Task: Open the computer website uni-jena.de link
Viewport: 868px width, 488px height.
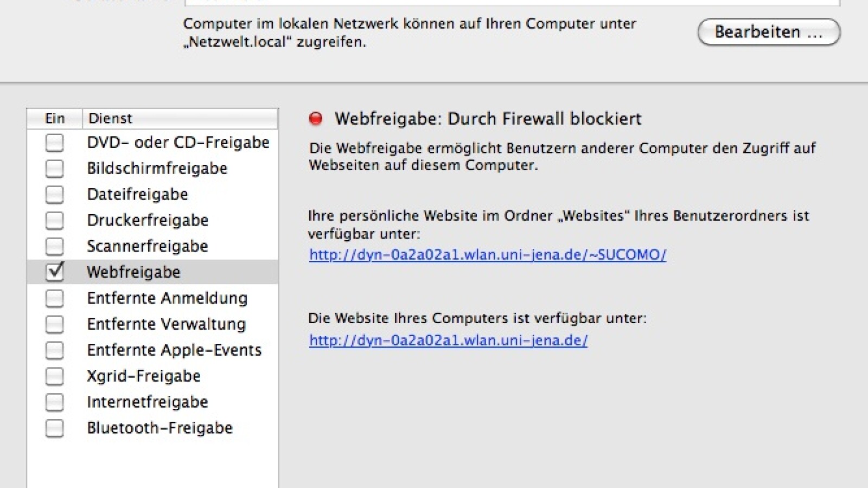Action: pyautogui.click(x=448, y=340)
